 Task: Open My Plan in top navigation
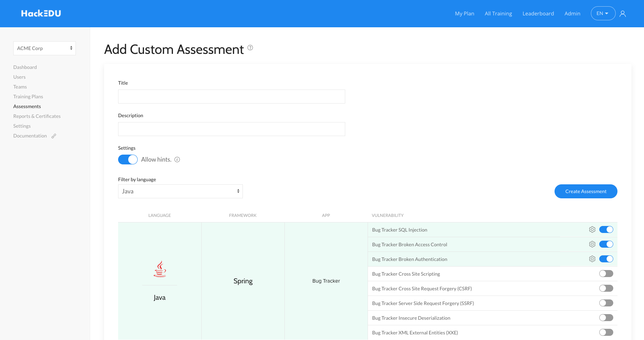pos(464,14)
